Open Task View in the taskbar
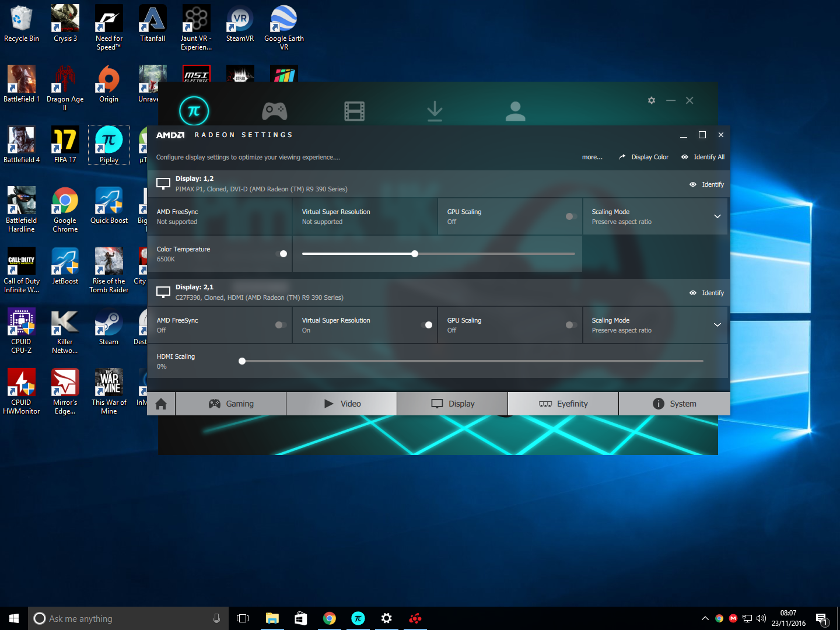The image size is (840, 630). pos(243,618)
